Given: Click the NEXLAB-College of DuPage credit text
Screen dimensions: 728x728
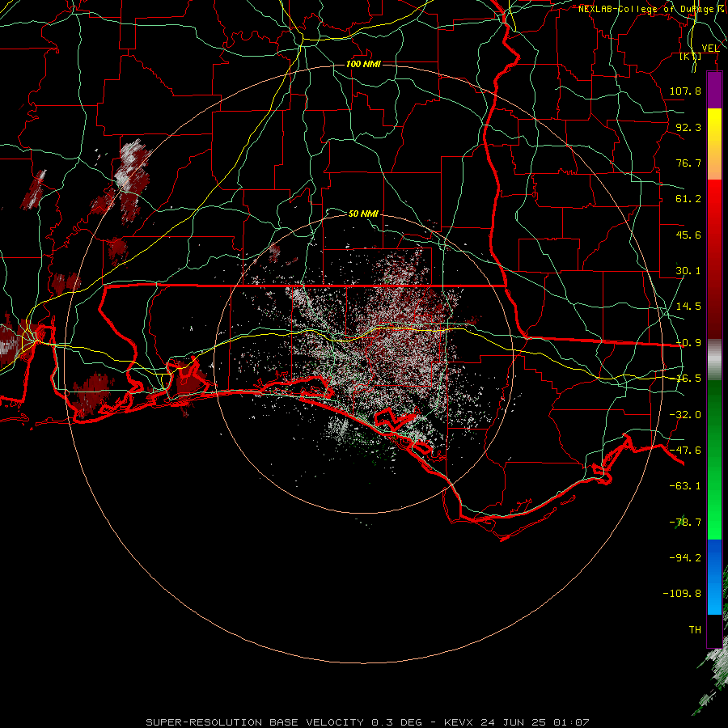Looking at the screenshot, I should point(653,9).
